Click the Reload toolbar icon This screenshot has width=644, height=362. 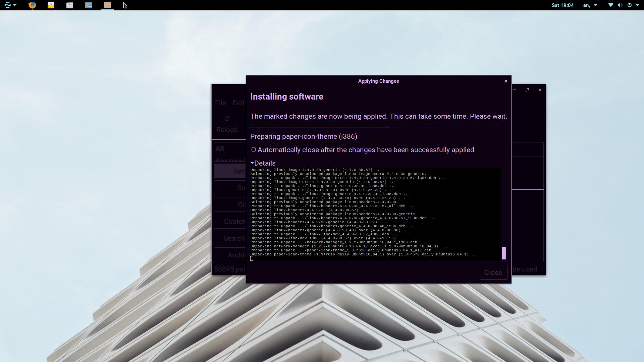227,119
